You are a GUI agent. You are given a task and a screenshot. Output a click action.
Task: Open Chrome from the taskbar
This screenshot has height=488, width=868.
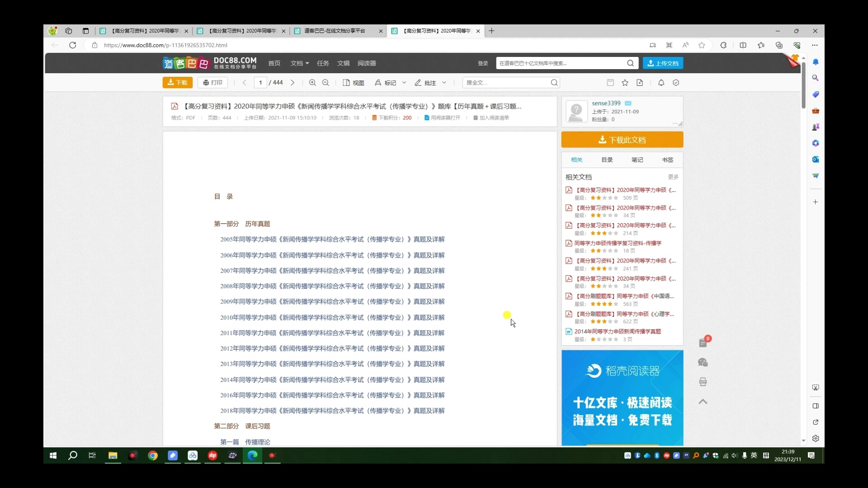153,455
